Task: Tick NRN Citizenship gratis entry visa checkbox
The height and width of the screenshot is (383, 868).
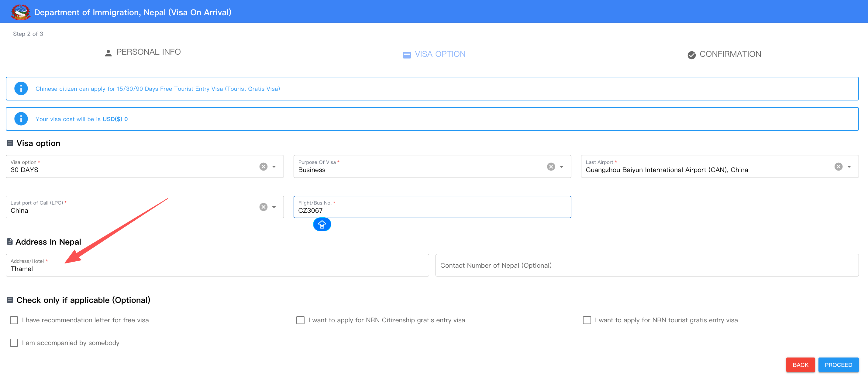Action: click(300, 320)
